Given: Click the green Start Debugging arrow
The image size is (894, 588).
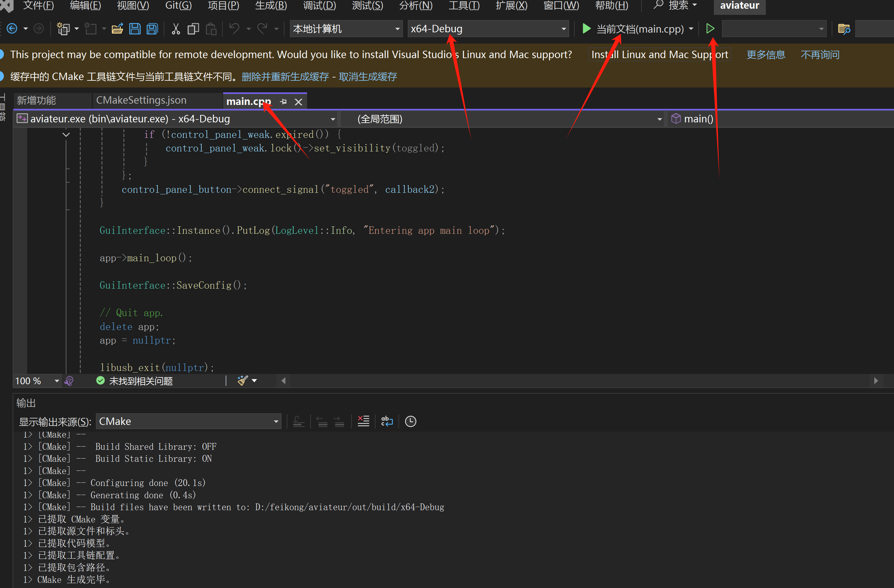Looking at the screenshot, I should 586,28.
